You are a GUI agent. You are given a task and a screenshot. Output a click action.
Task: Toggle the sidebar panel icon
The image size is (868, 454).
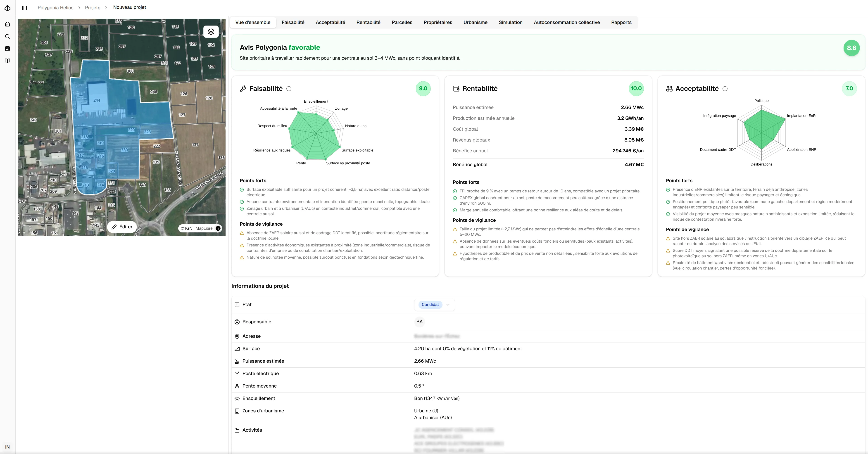click(25, 8)
